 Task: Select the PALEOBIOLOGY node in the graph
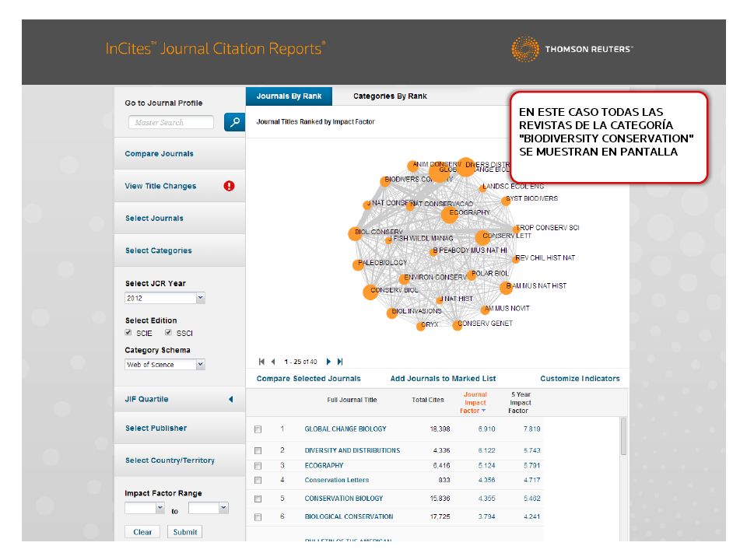tap(358, 264)
